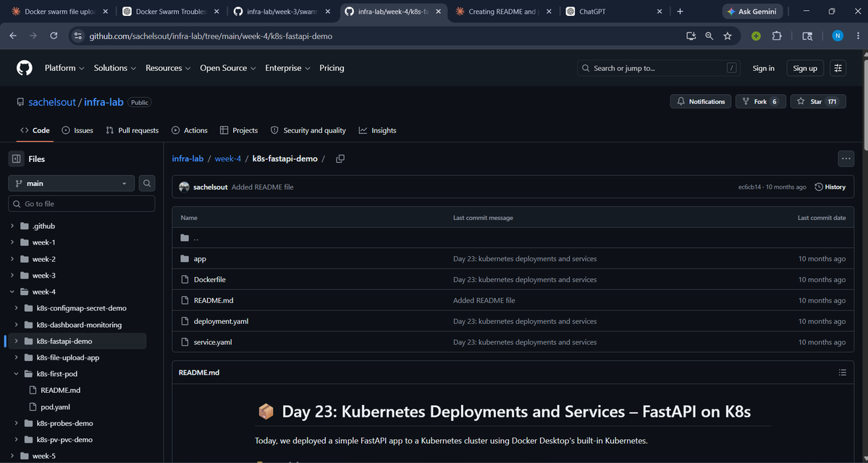Switch to Actions tab
The image size is (868, 463).
click(x=190, y=130)
